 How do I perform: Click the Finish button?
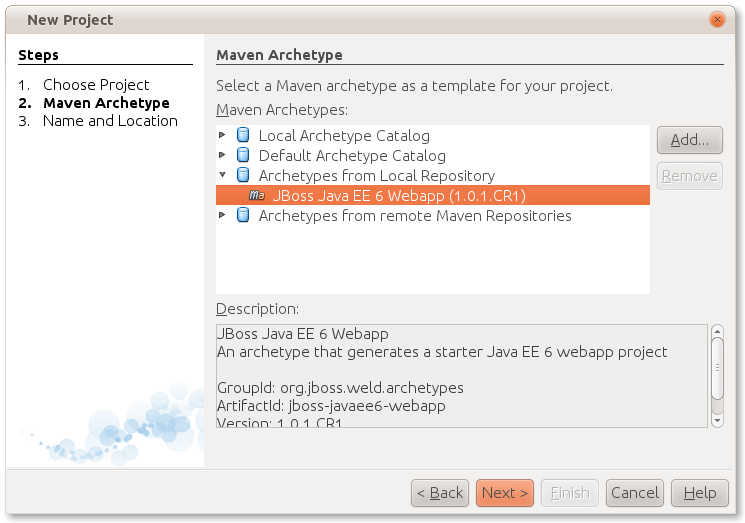[x=570, y=493]
